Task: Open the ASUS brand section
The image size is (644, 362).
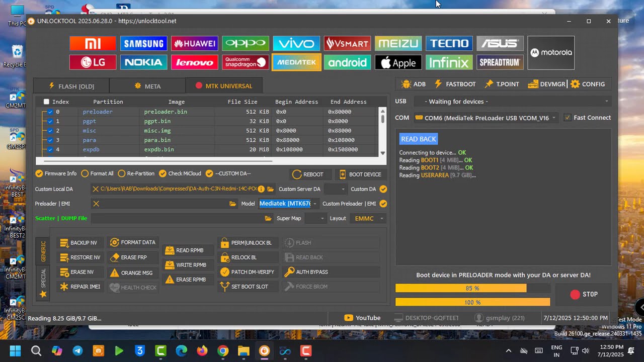Action: tap(500, 43)
